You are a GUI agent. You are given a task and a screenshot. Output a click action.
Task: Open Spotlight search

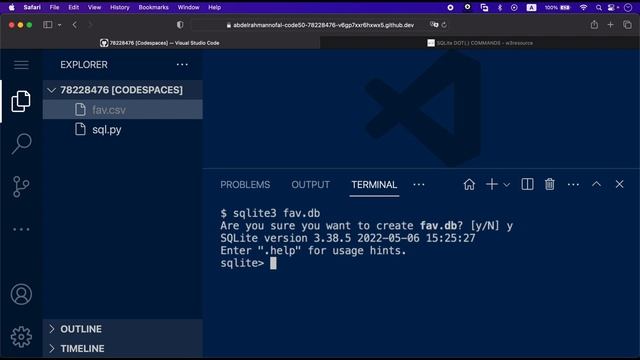(x=598, y=7)
